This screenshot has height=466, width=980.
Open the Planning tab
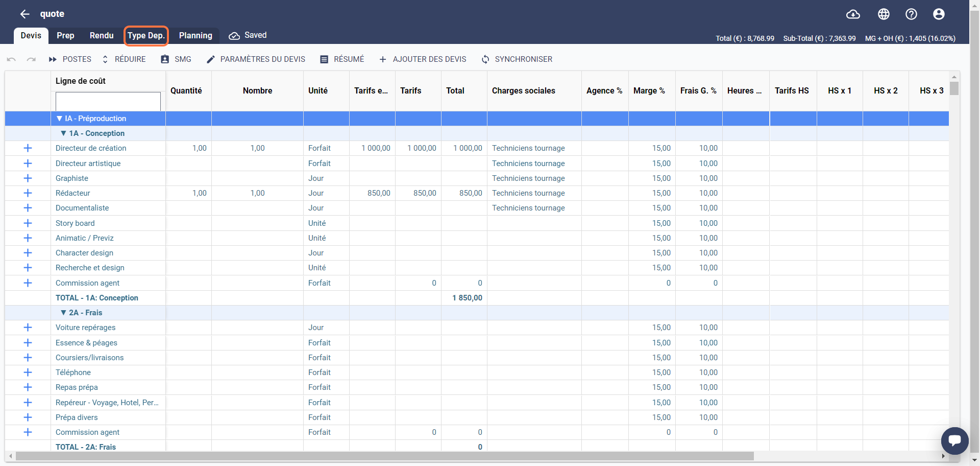[195, 36]
